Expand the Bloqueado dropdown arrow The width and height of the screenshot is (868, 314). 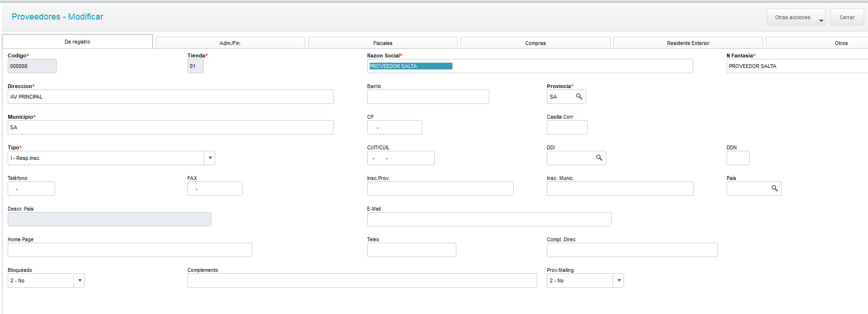(x=80, y=280)
